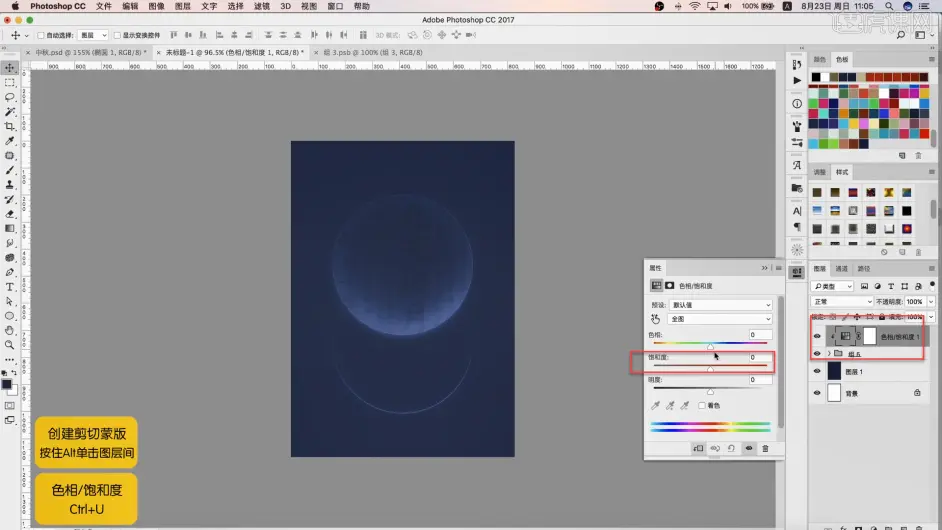The image size is (942, 530).
Task: Expand the 组 5 layer group
Action: [829, 354]
